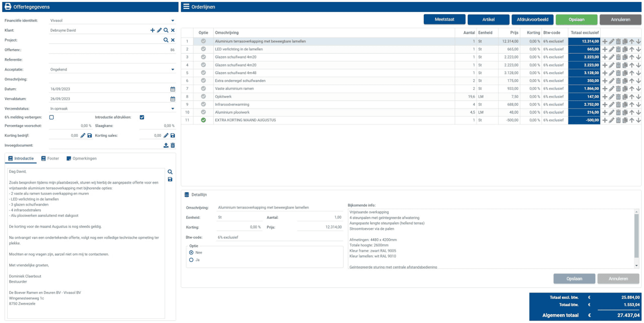Edit the Infraroodverwarming order line
This screenshot has width=644, height=323.
[611, 104]
